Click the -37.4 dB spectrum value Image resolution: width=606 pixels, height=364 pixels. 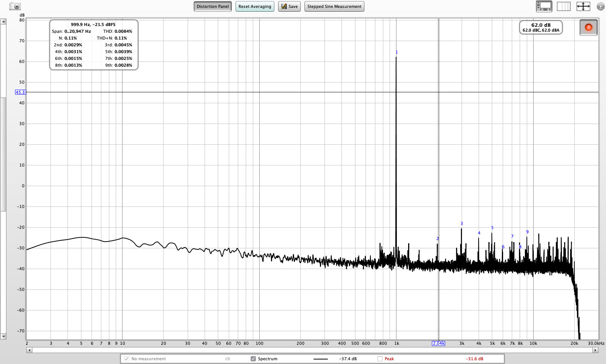pyautogui.click(x=348, y=359)
